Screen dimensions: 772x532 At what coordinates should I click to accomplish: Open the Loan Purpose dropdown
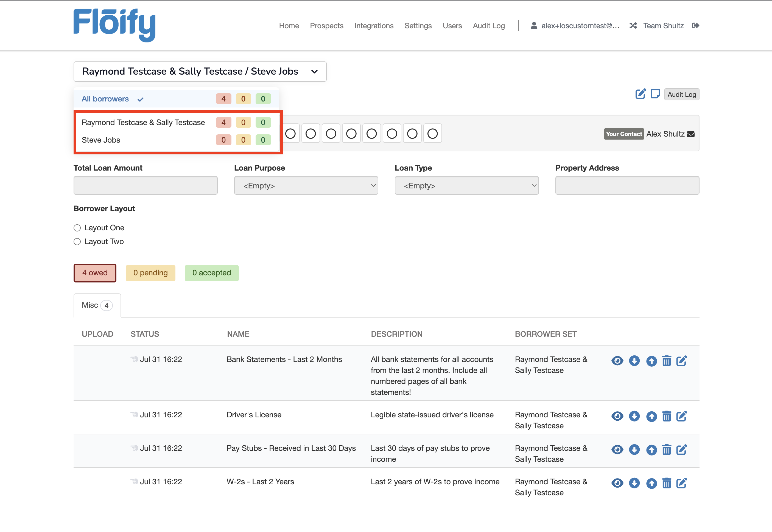tap(306, 185)
